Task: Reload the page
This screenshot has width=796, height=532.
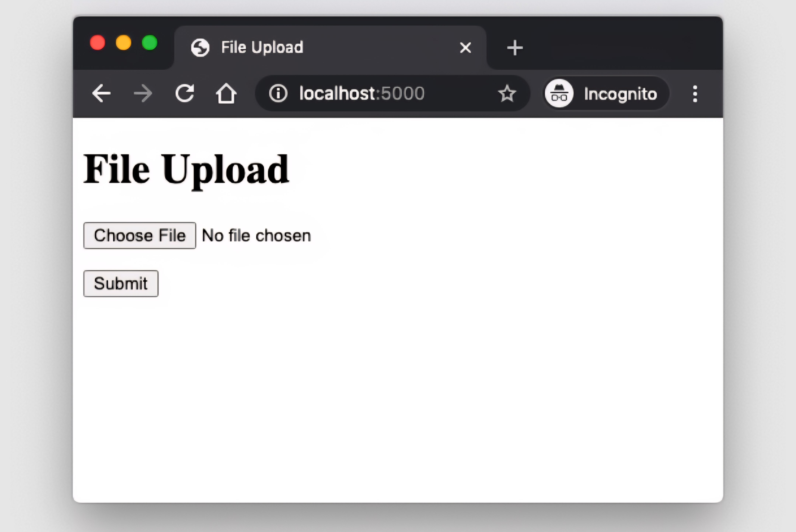Action: 185,93
